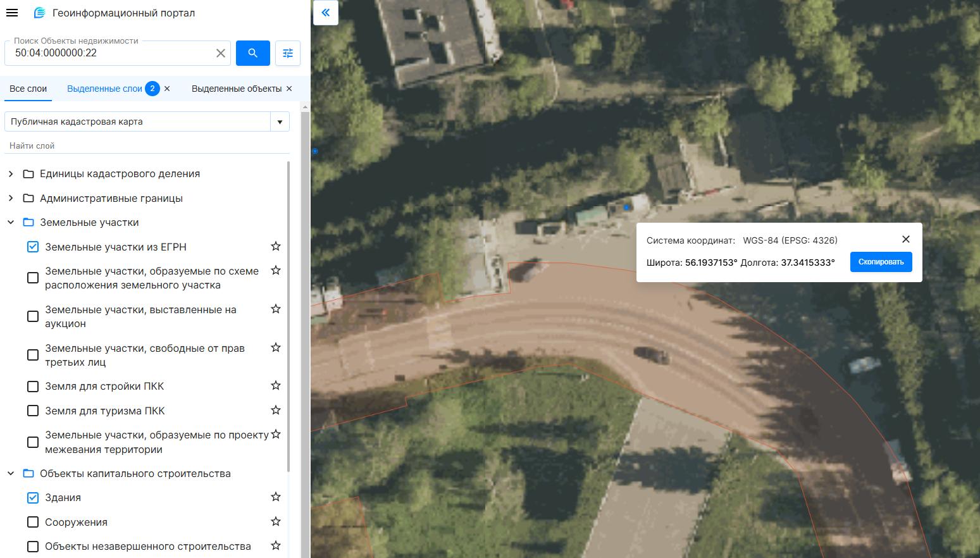Star the 'Земельные участки из ЕГРН' layer
The image size is (980, 558).
tap(276, 247)
